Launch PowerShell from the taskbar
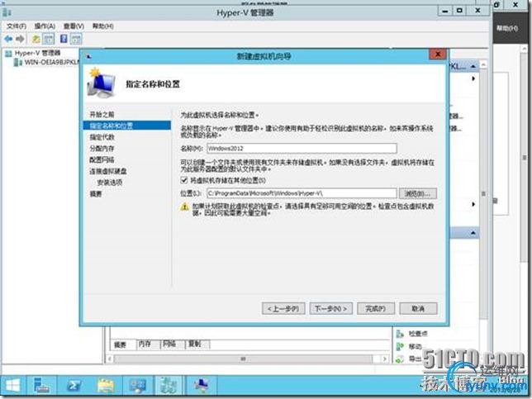Viewport: 532px width, 399px height. click(x=74, y=386)
